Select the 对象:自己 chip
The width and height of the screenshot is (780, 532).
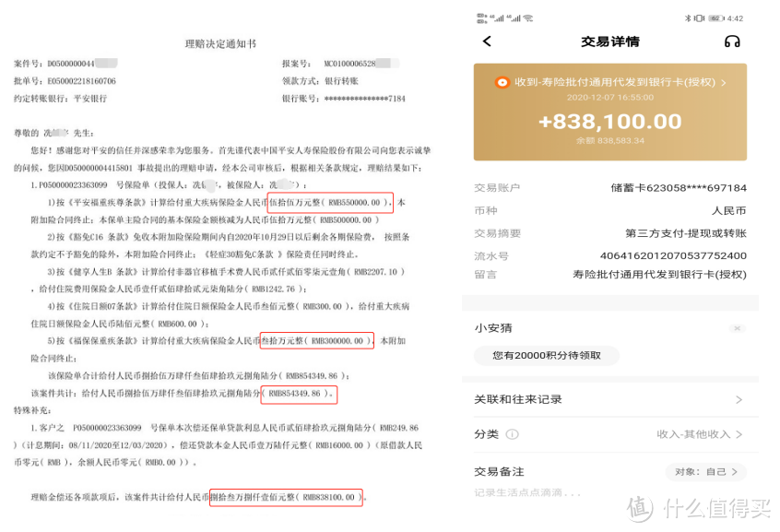pyautogui.click(x=706, y=472)
